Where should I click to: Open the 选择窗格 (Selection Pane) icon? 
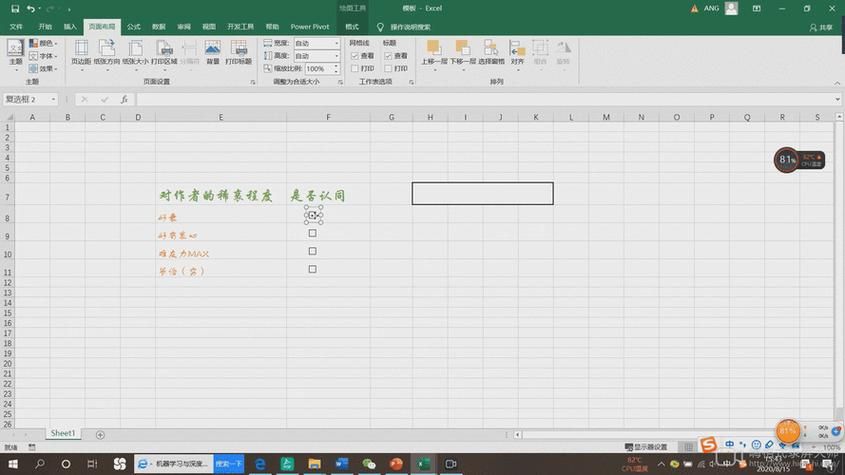click(491, 50)
